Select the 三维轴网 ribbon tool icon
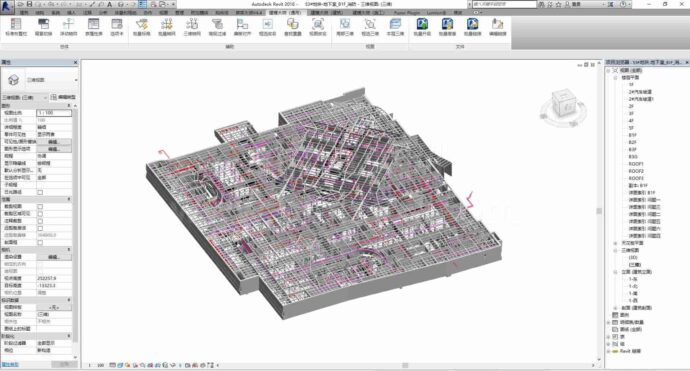This screenshot has height=371, width=690. click(x=192, y=27)
